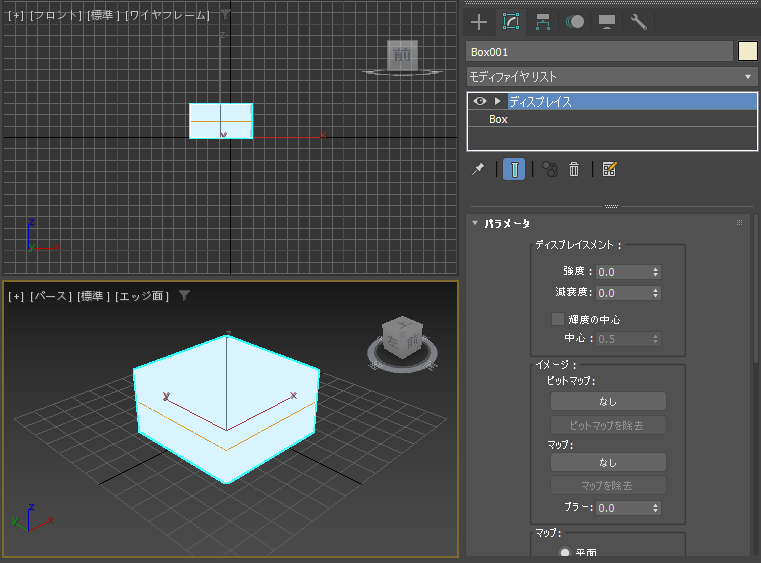Collapse the パラメータ rollout

tap(475, 223)
